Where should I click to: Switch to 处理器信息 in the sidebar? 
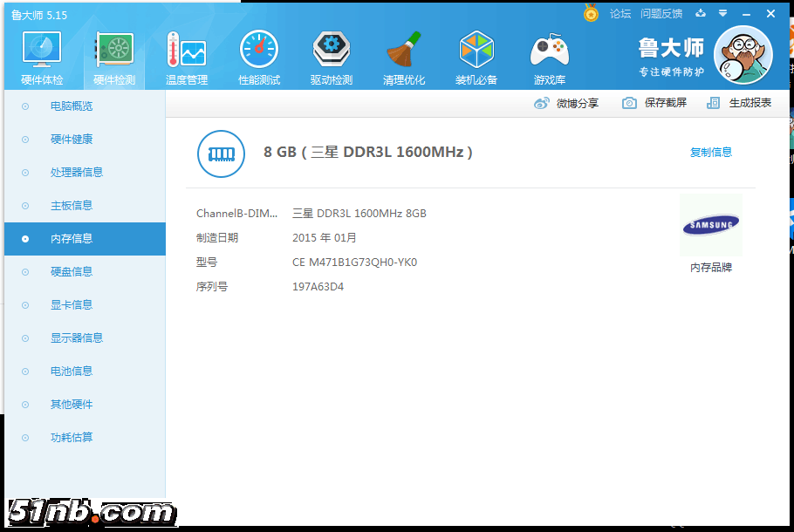[77, 173]
